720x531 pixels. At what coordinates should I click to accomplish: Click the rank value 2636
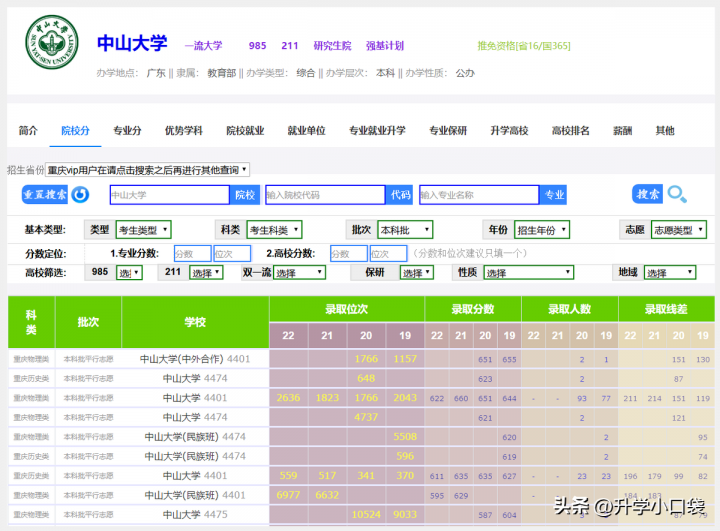click(288, 398)
